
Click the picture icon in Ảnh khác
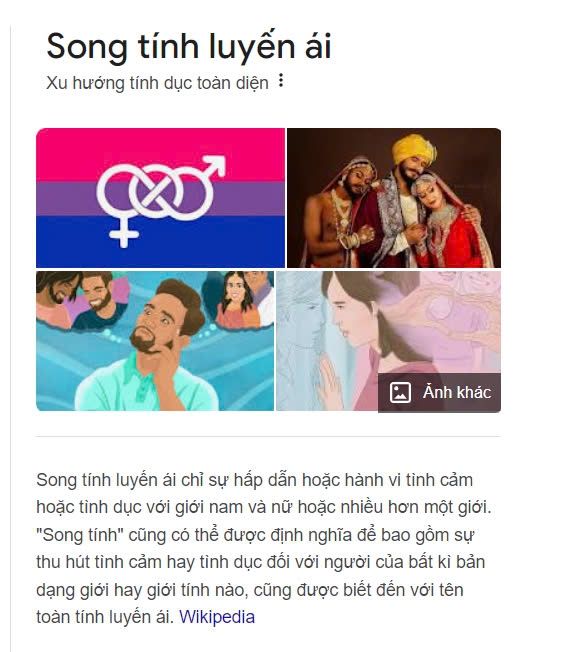400,392
